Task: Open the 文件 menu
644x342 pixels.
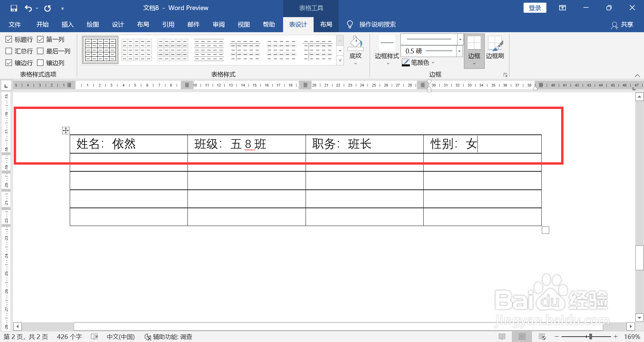Action: pyautogui.click(x=15, y=24)
